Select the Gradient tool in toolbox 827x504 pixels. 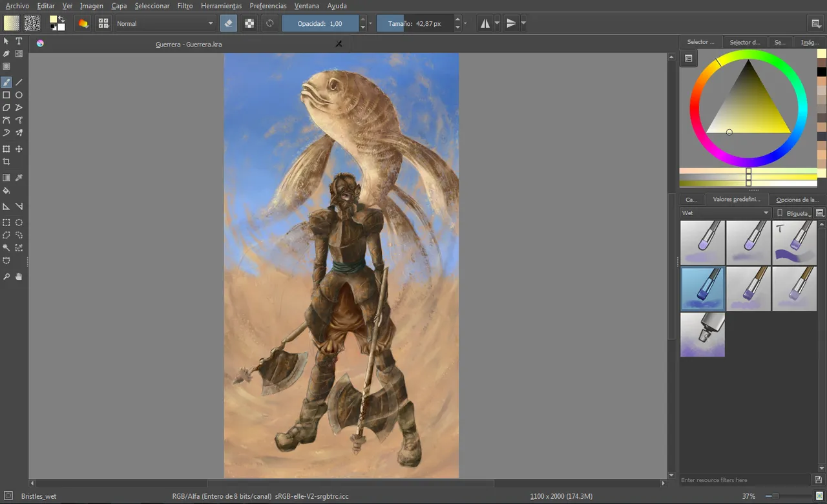tap(6, 178)
